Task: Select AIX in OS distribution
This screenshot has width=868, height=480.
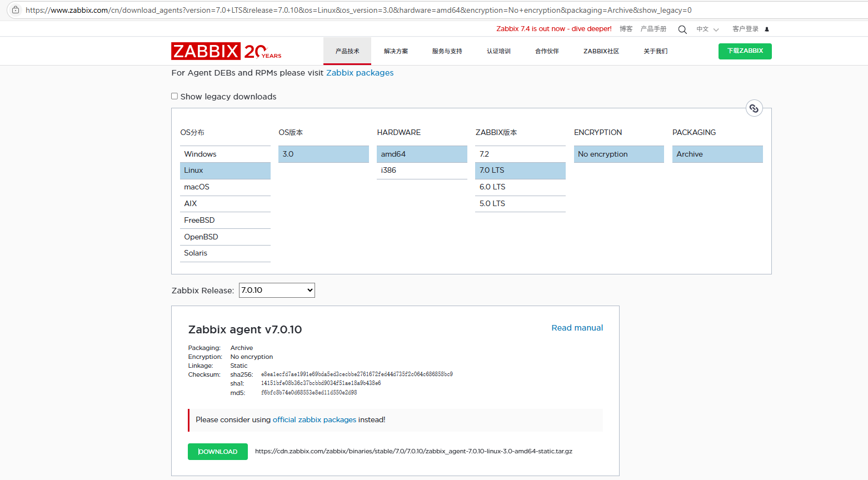Action: pos(225,204)
